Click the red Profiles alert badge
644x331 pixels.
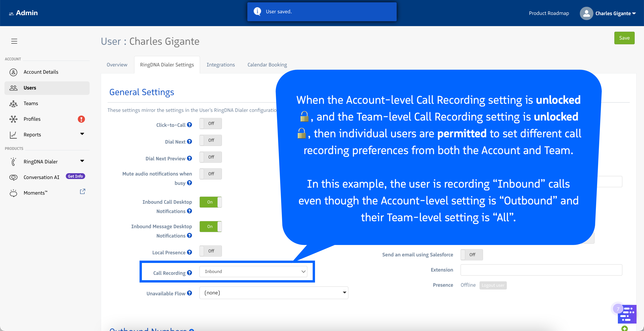tap(81, 119)
